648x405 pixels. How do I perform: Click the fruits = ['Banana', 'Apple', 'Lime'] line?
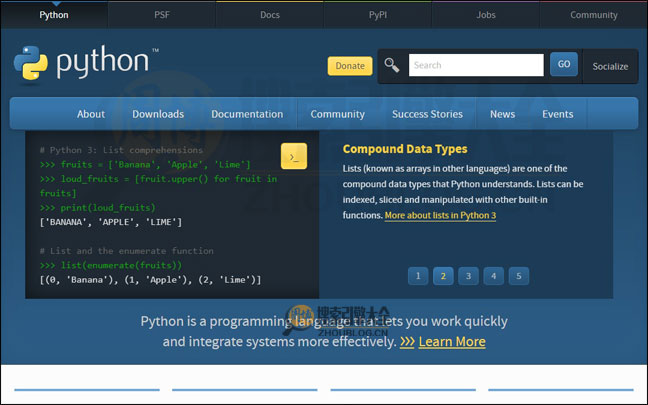pos(145,164)
